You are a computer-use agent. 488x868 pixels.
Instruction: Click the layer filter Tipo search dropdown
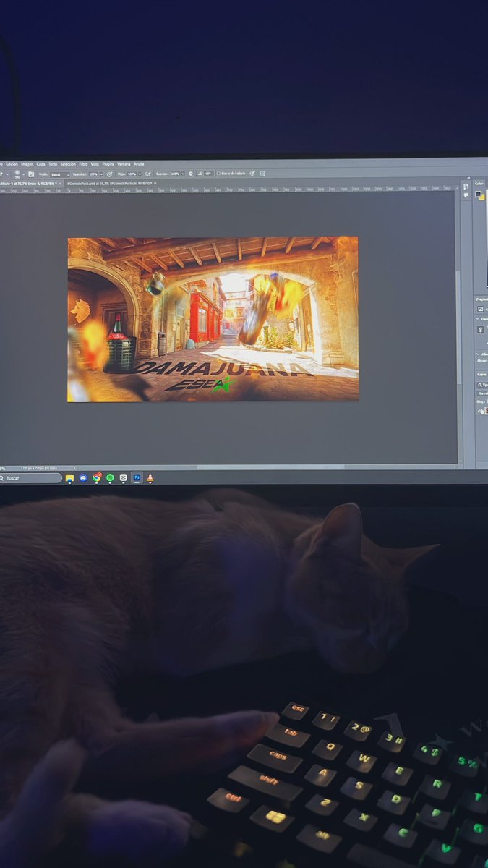tap(482, 385)
